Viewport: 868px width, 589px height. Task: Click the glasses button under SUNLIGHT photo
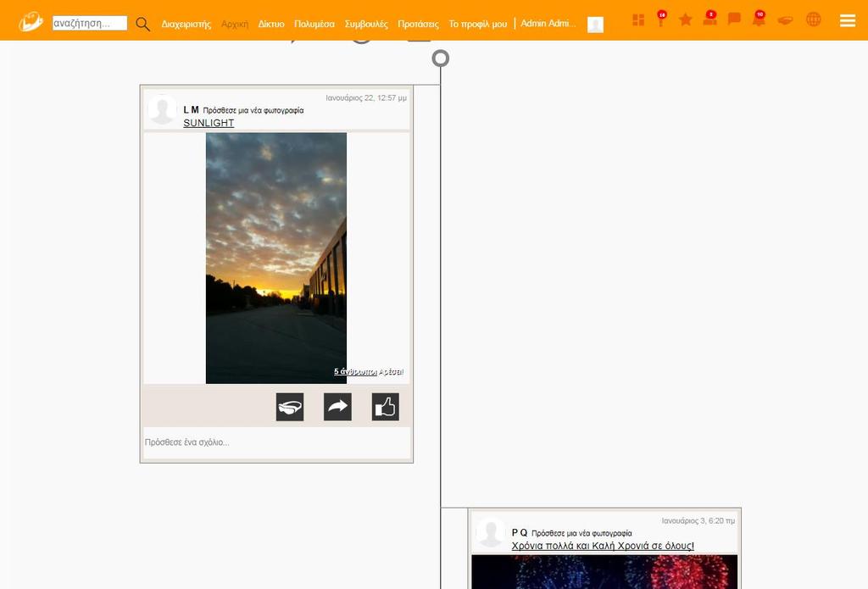290,407
